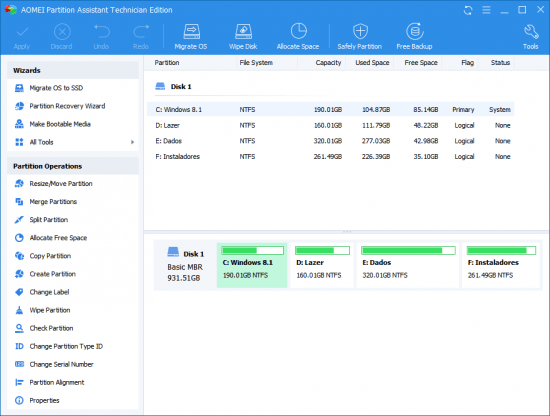Open the hamburger menu in title bar
Screen dimensions: 550x416
[x=486, y=10]
